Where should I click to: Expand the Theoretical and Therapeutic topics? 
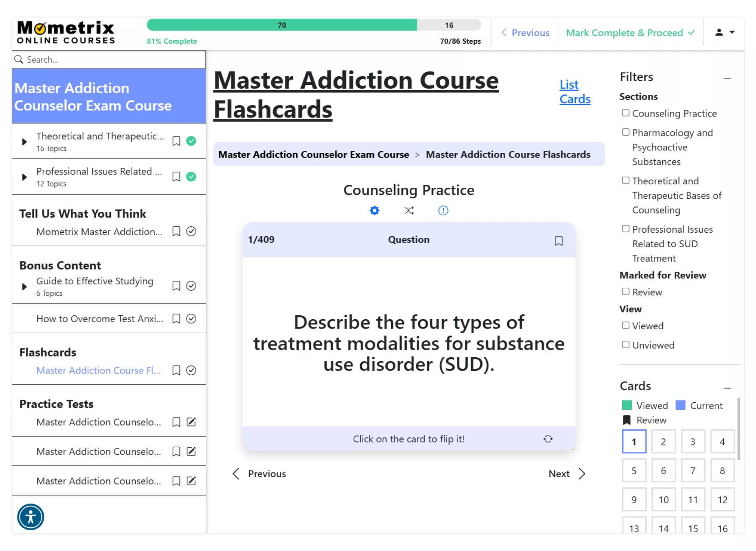pyautogui.click(x=25, y=142)
